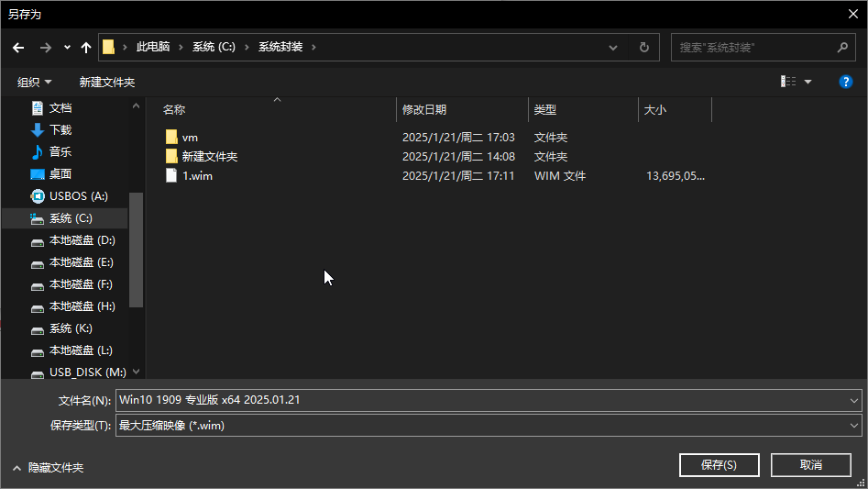Go up one folder level
868x489 pixels.
coord(86,48)
